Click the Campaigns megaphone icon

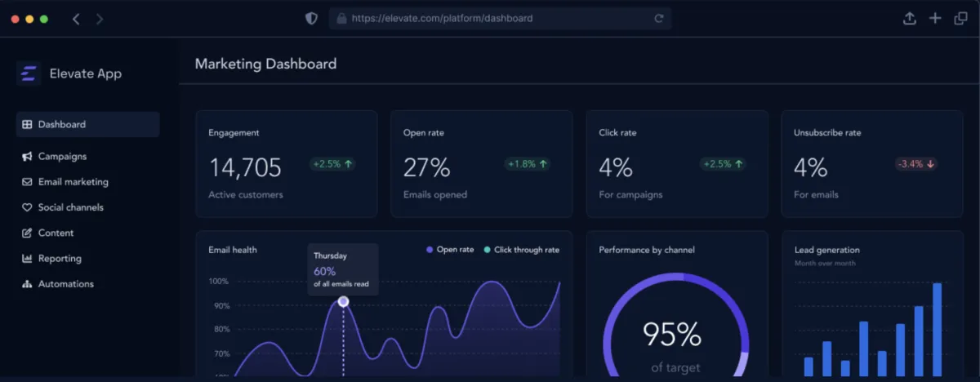click(27, 157)
